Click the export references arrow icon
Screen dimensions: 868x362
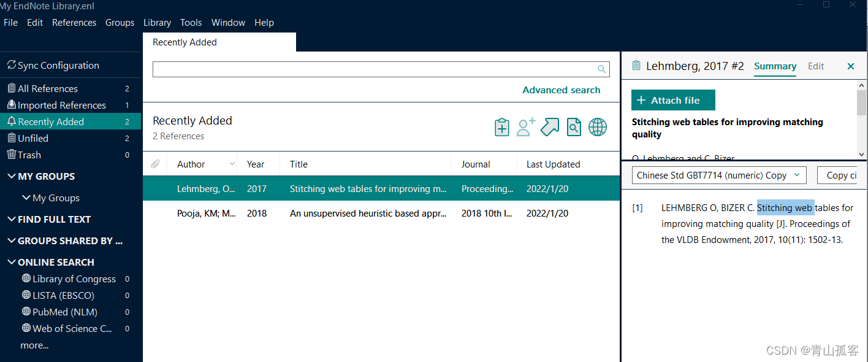coord(550,127)
